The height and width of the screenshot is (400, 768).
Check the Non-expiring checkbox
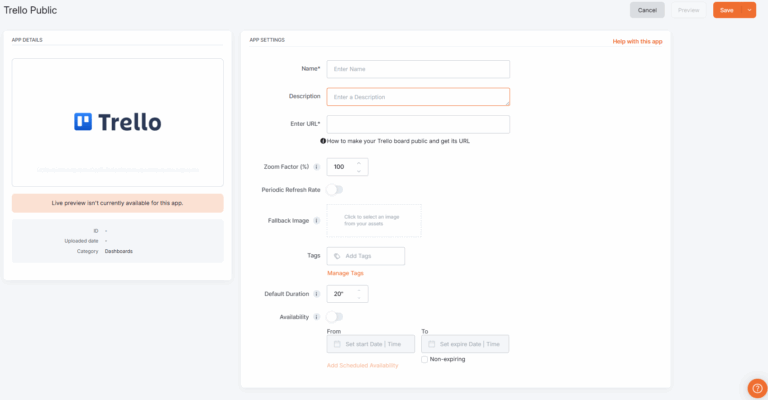[425, 359]
